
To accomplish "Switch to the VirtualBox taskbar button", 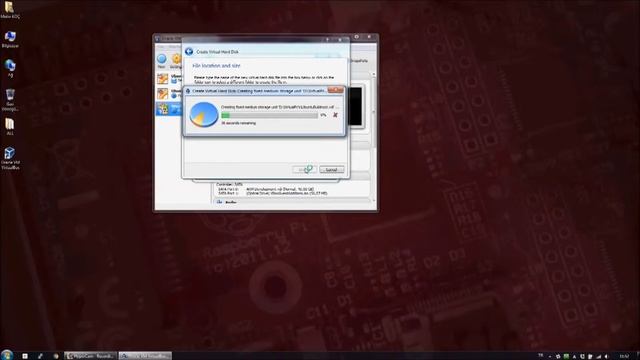I will pos(145,356).
